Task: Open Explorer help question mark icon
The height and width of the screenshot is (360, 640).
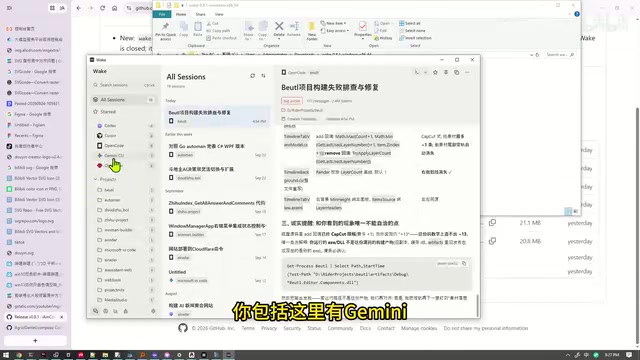Action: click(x=577, y=14)
